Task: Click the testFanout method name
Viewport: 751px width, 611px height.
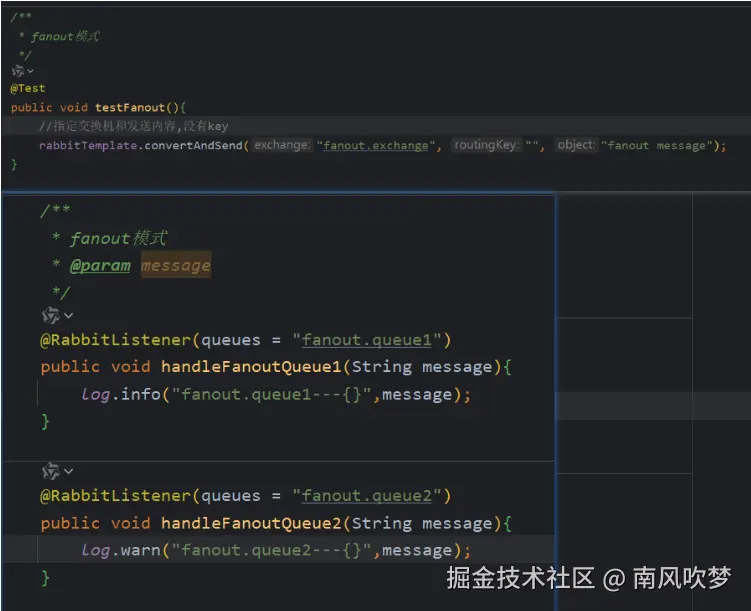Action: click(130, 107)
